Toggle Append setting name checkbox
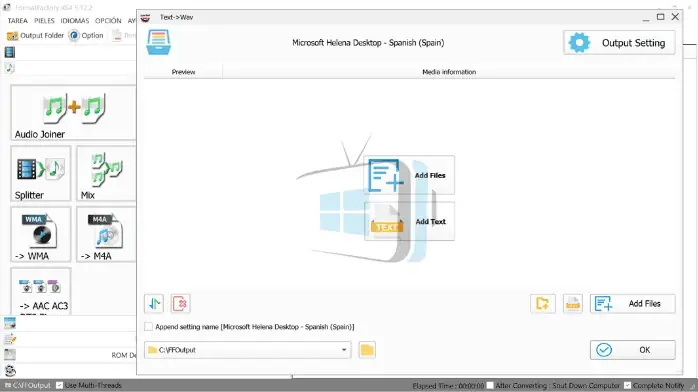698x392 pixels. [149, 327]
